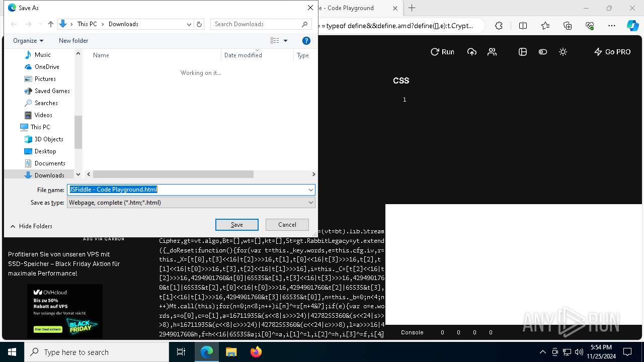
Task: Collapse with Hide Folders
Action: tap(31, 226)
